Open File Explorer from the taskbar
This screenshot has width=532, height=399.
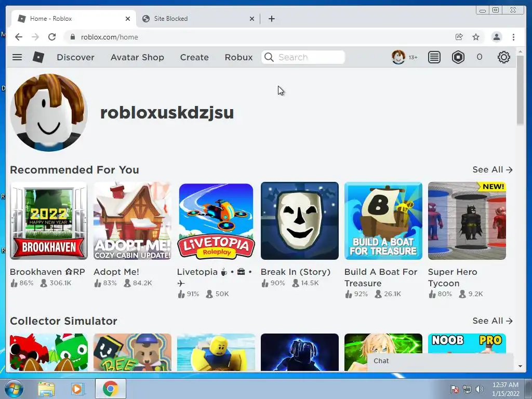pos(46,389)
